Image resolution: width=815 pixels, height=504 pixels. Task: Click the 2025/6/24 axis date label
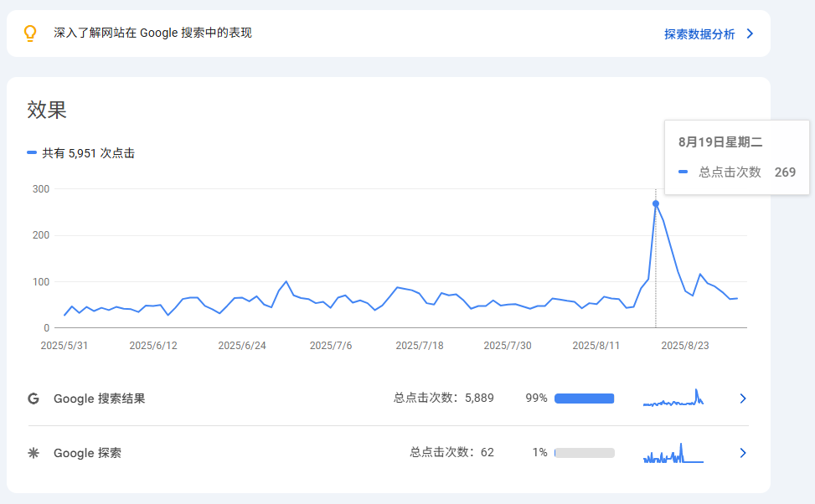pyautogui.click(x=242, y=346)
